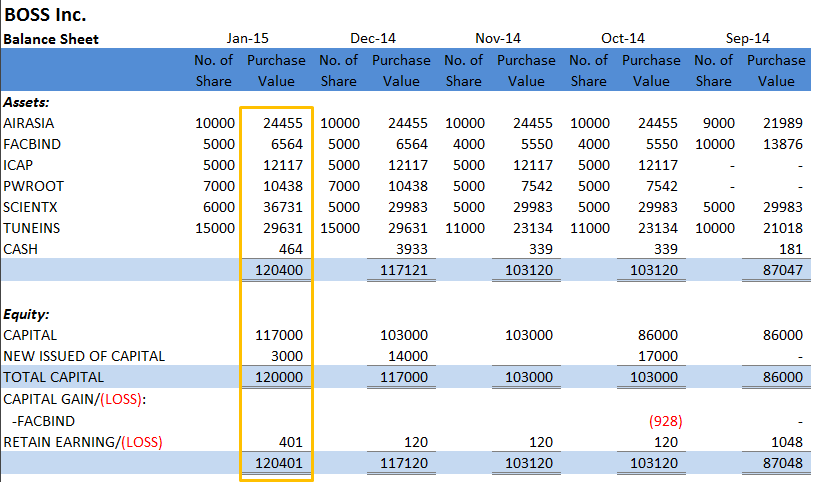Click the Sep-14 month header

747,39
